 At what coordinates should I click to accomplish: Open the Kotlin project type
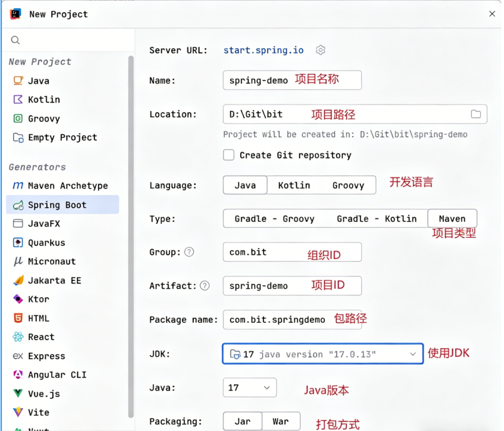coord(63,99)
